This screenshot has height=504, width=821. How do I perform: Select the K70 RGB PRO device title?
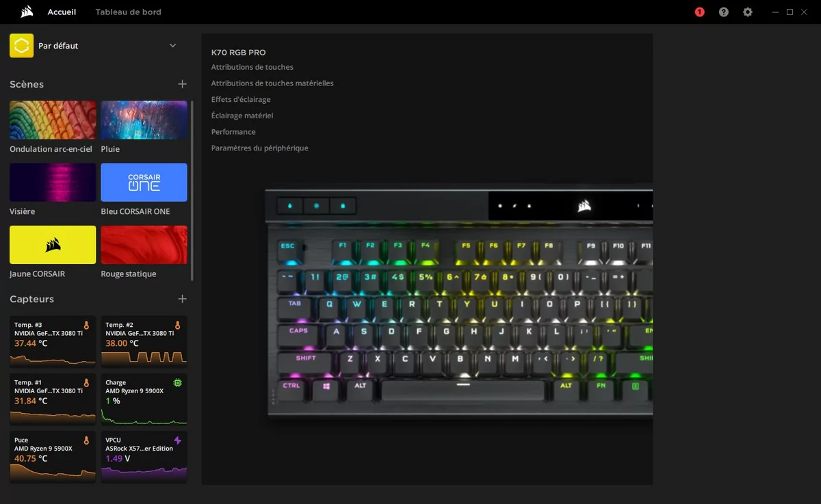click(x=239, y=53)
